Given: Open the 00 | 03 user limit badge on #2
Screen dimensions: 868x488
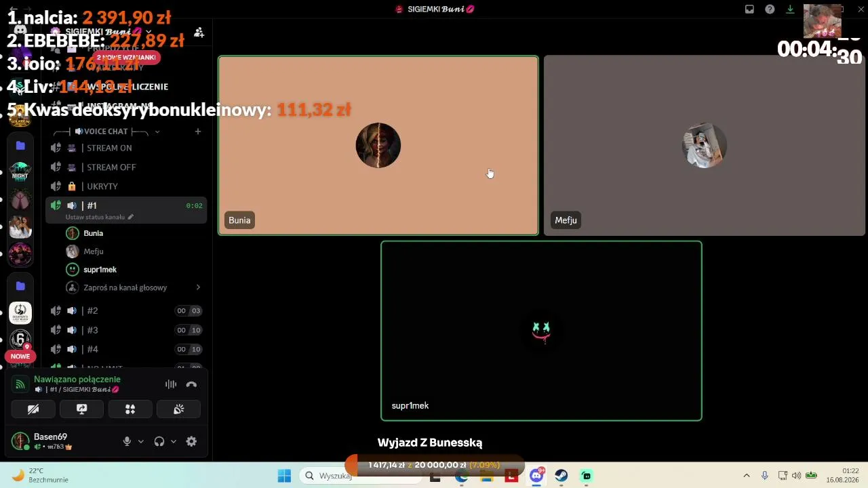Looking at the screenshot, I should [x=189, y=311].
